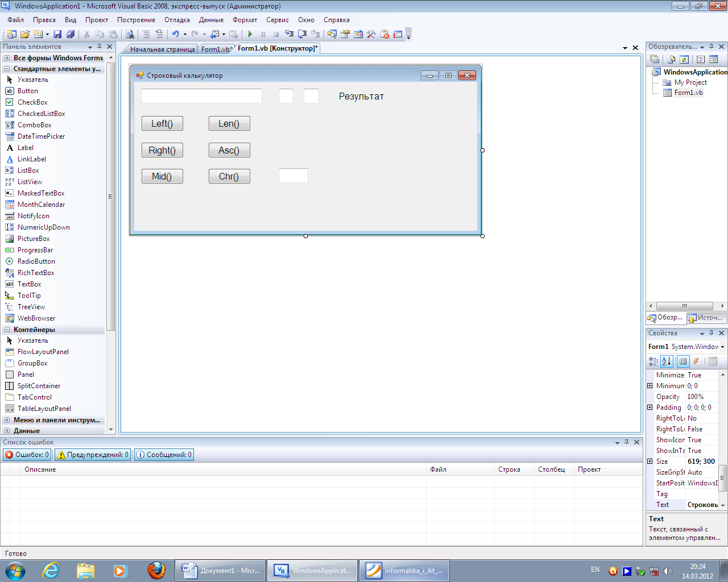Pin toggle for the Toolbox panel
The height and width of the screenshot is (582, 728).
pos(100,47)
